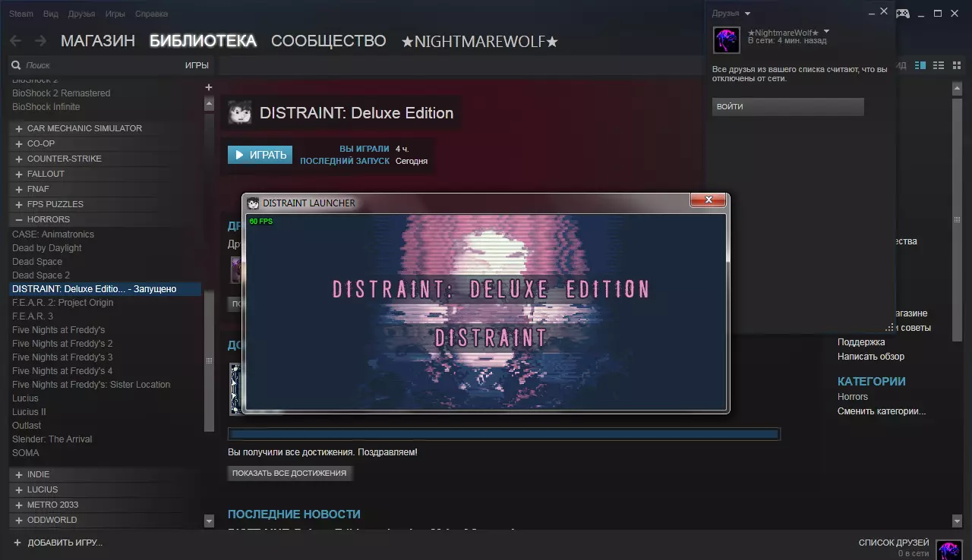Click the plus icon above the games list scrollbar

pos(209,87)
